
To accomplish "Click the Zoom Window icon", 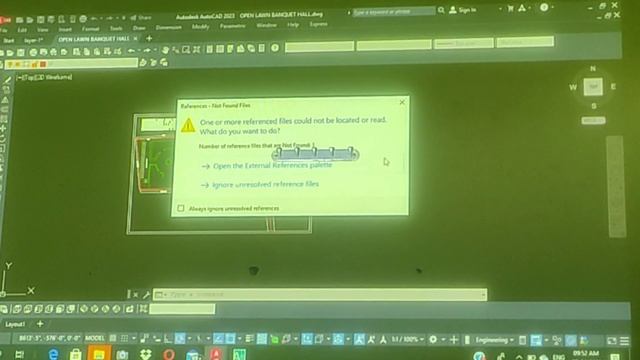I will 186,49.
